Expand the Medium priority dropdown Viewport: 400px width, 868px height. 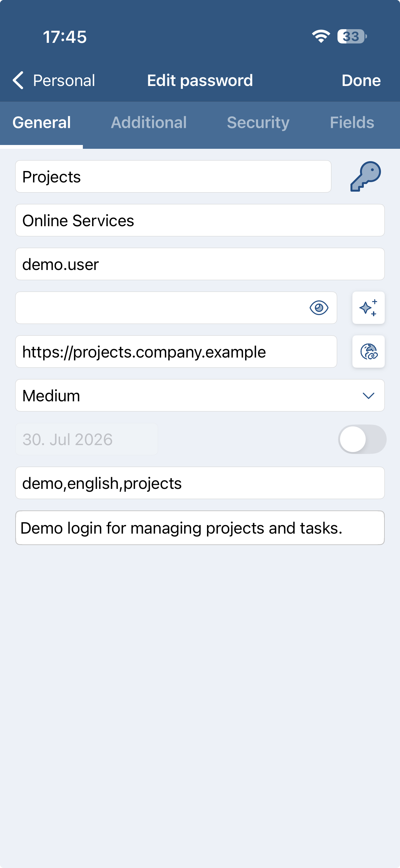[x=200, y=395]
